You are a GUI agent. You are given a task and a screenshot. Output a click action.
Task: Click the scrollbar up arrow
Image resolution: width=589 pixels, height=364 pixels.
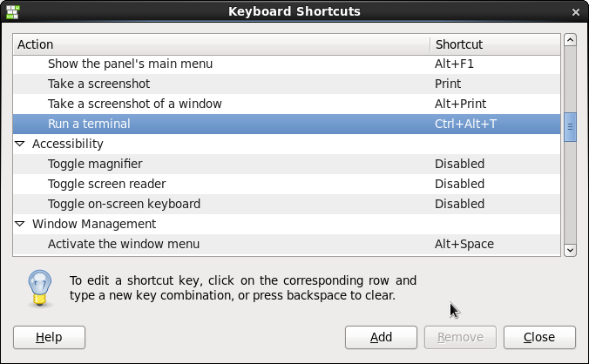[571, 40]
